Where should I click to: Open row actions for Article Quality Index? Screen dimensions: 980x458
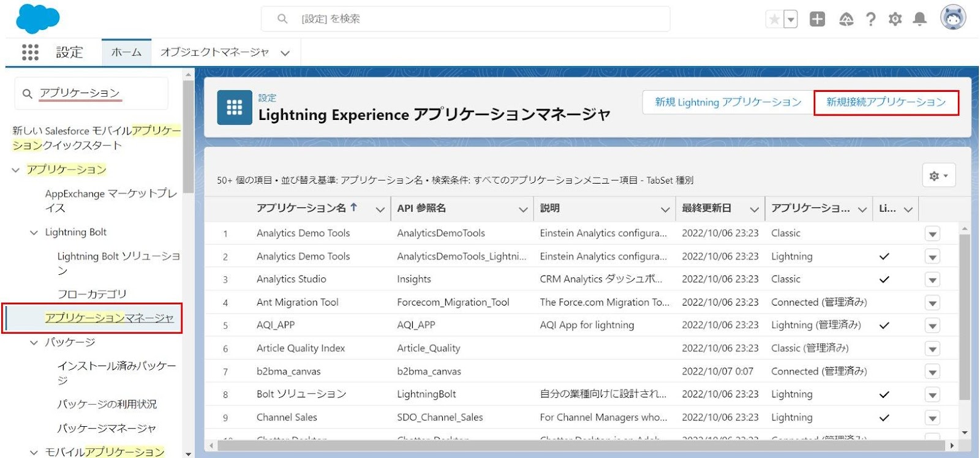click(932, 349)
